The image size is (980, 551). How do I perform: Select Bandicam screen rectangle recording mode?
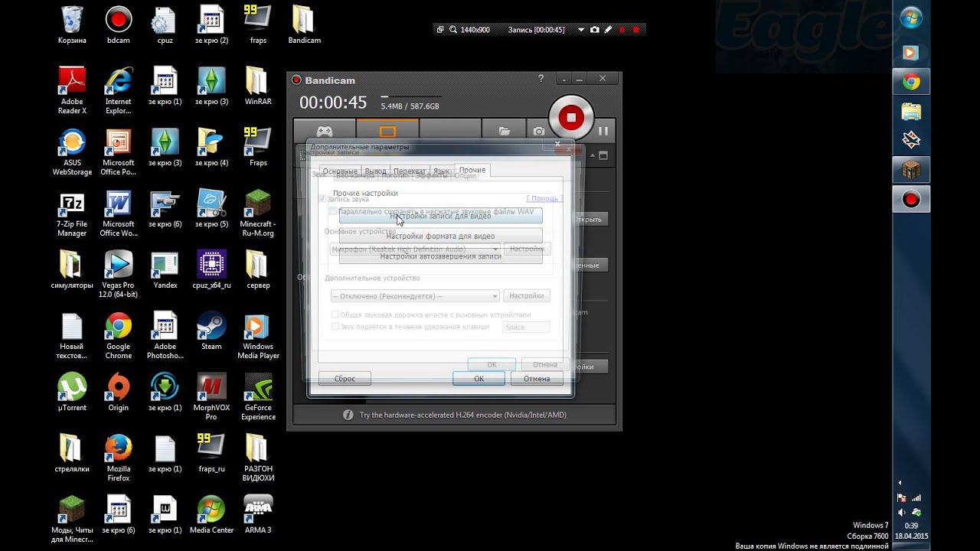pyautogui.click(x=387, y=131)
